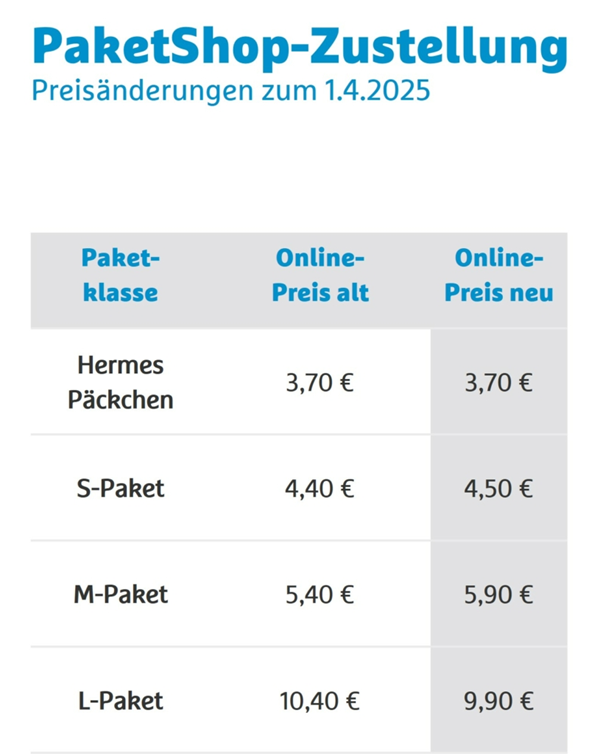Pick the M-Paket new price 5,90 €
The height and width of the screenshot is (754, 600).
point(499,595)
